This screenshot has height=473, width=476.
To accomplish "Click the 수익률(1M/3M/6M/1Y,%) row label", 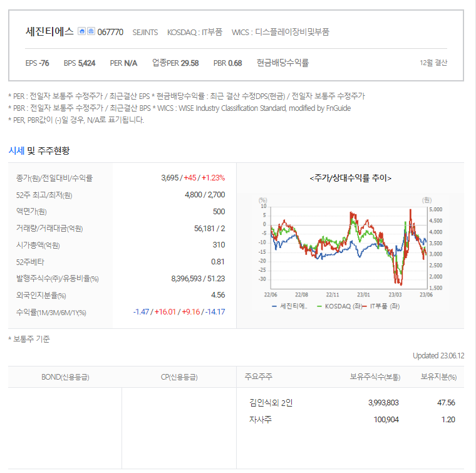I will click(51, 313).
